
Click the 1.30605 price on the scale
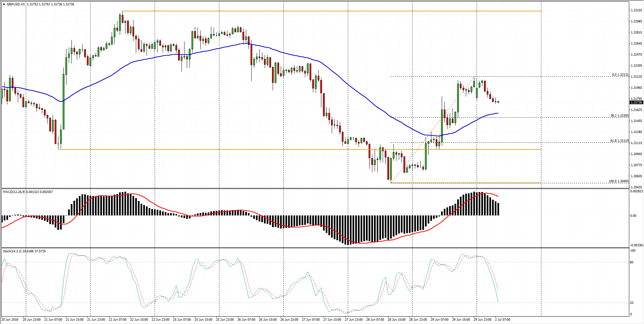click(x=636, y=176)
